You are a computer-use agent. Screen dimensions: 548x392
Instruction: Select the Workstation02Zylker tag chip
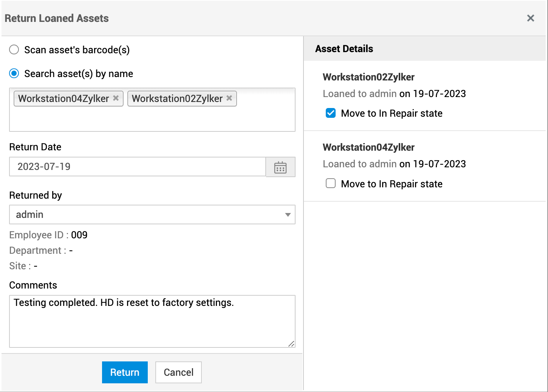click(177, 99)
